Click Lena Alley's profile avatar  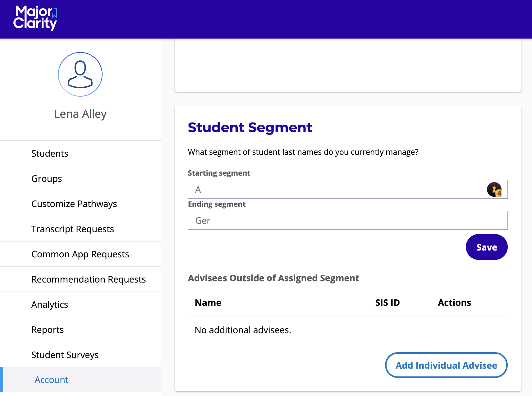coord(80,74)
